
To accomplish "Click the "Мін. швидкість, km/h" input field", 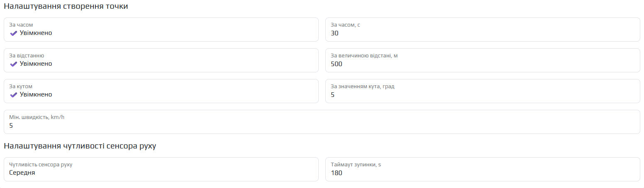I will (x=322, y=122).
